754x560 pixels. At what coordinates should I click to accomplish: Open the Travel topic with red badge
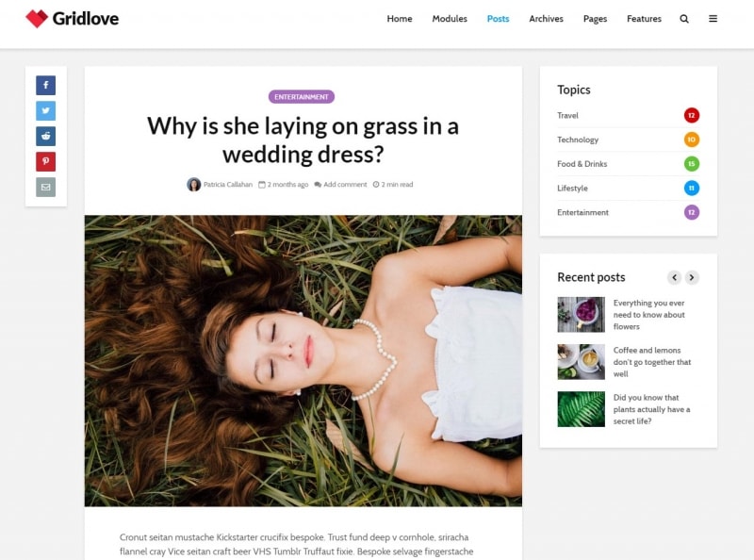568,115
